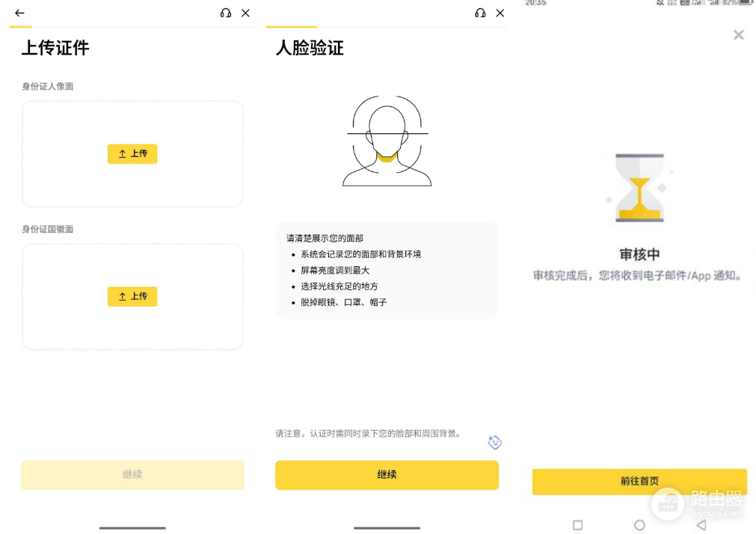Select the 请注意 recording notice text
The image size is (756, 534).
[x=369, y=434]
